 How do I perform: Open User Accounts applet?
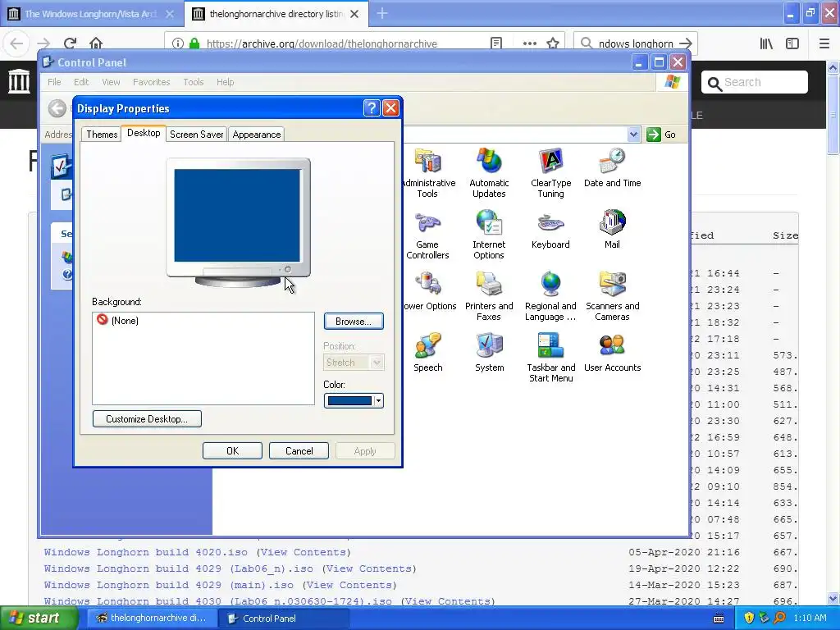tap(612, 353)
